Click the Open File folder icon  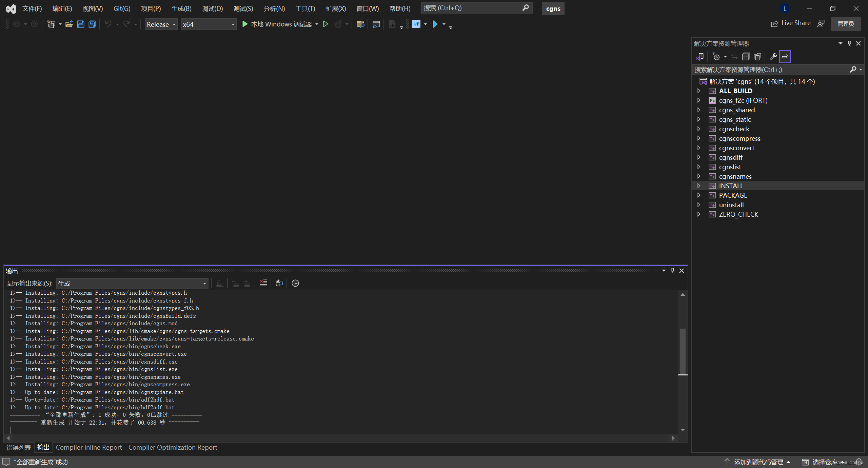point(69,24)
